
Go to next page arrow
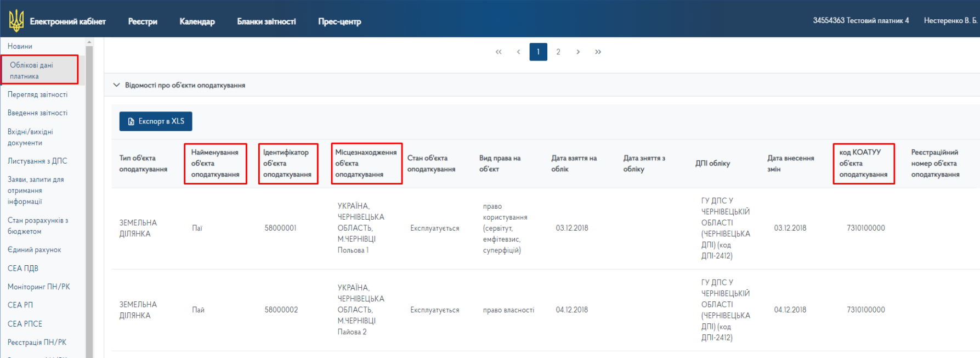(578, 52)
